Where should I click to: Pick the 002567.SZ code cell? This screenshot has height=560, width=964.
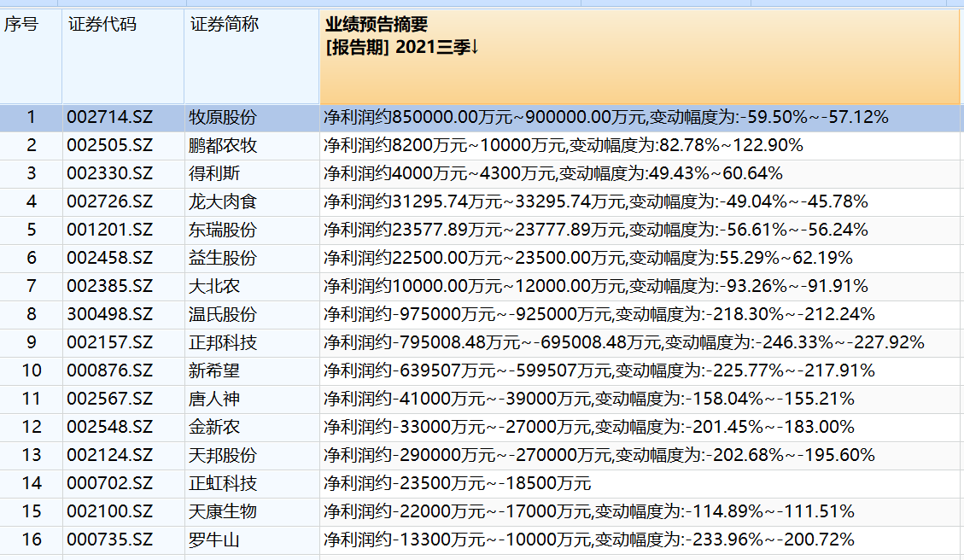109,399
